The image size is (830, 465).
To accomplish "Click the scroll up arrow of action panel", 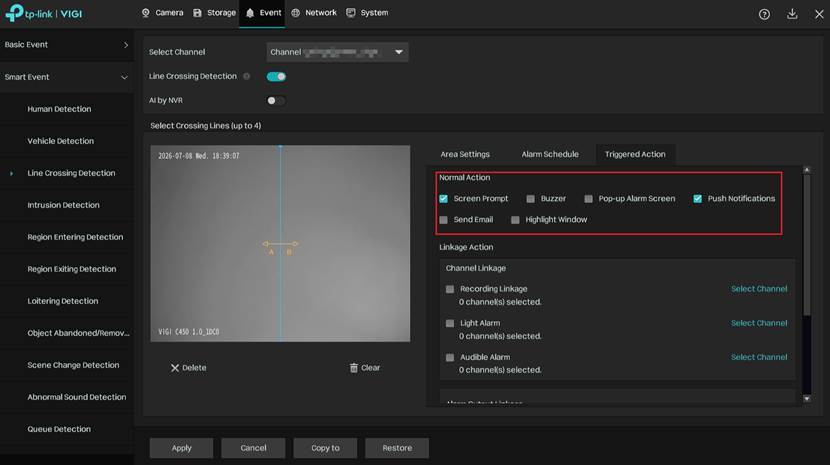I will click(x=807, y=170).
